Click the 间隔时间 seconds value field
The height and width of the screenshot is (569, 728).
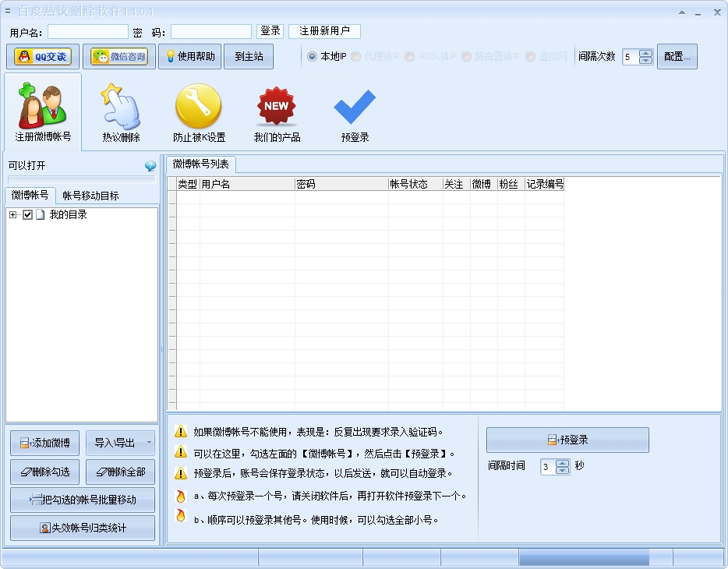click(548, 466)
